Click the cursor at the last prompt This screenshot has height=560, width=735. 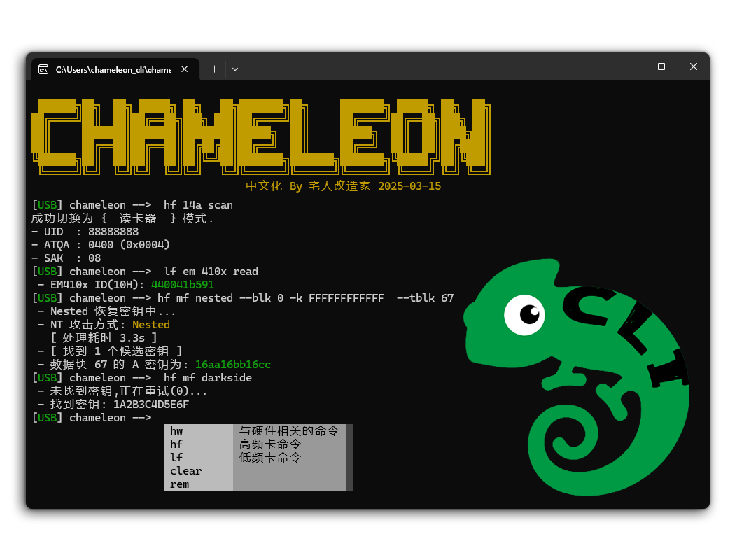(164, 418)
